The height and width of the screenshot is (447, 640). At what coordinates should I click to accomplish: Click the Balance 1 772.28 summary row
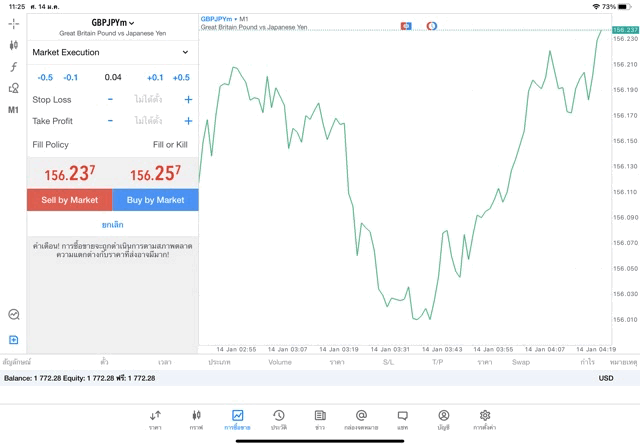320,378
